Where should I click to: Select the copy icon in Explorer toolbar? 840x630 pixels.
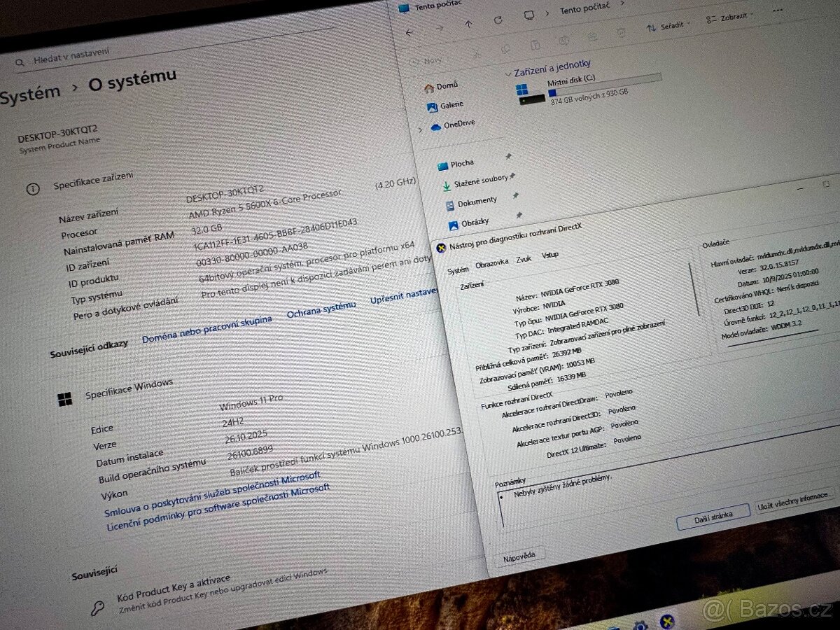point(505,49)
